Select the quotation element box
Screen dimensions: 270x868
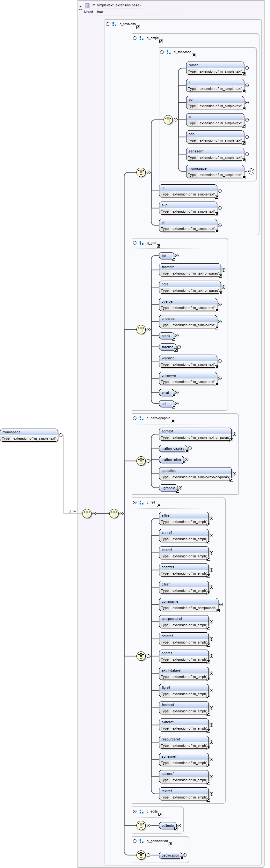[195, 474]
